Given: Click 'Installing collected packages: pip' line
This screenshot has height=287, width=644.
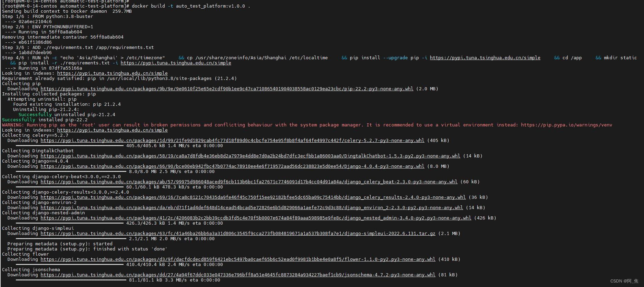Looking at the screenshot, I should (x=49, y=94).
